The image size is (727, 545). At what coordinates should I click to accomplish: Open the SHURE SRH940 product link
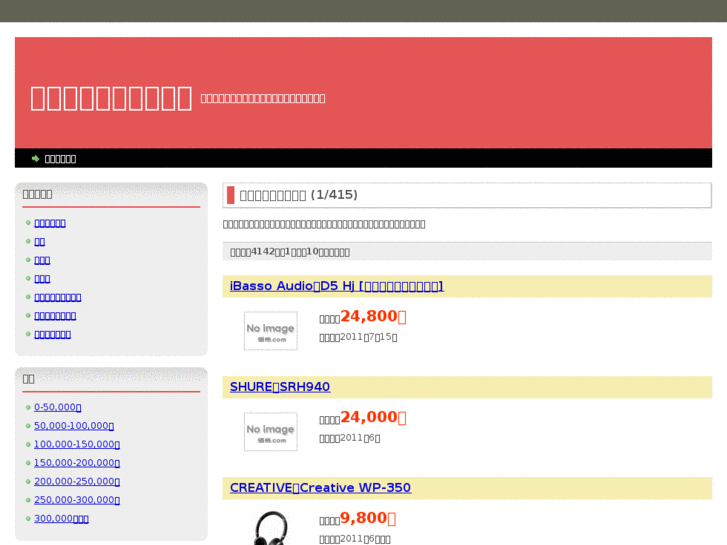pos(280,387)
